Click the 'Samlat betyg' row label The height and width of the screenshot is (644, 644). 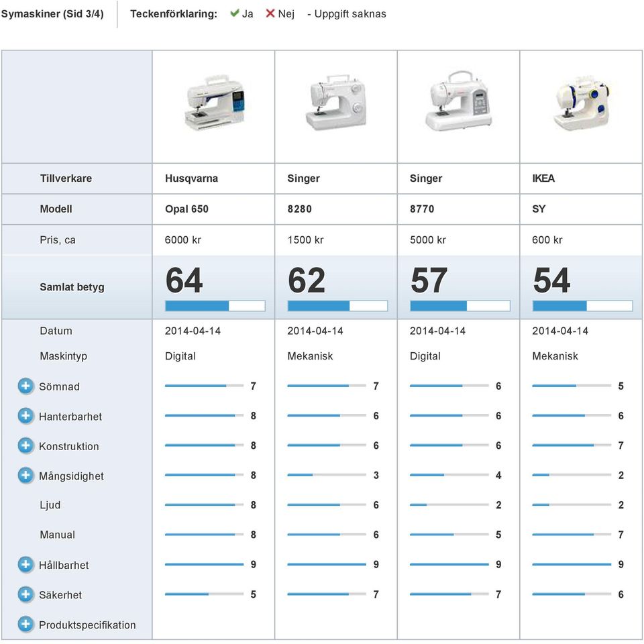(72, 286)
